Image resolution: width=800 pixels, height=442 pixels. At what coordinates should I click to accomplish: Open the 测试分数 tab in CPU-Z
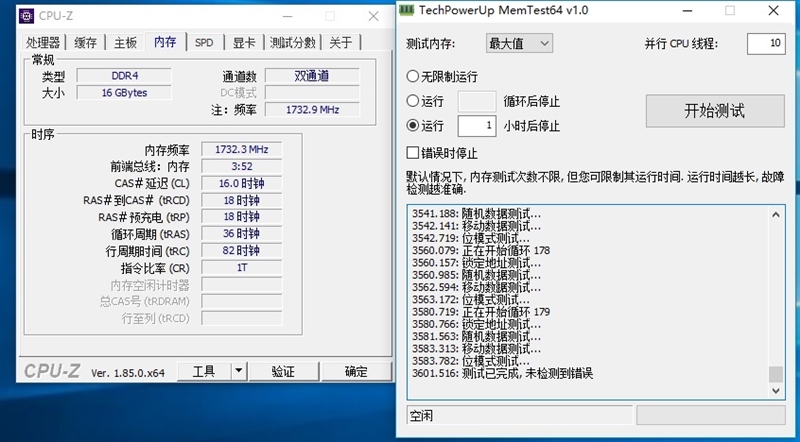tap(292, 42)
